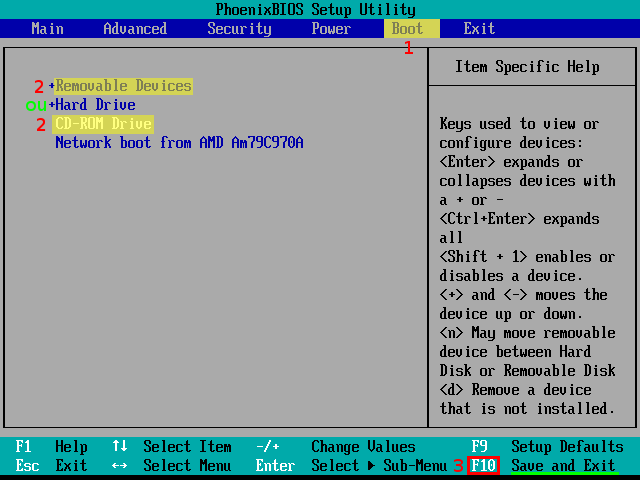Go to the Security tab

pyautogui.click(x=239, y=29)
